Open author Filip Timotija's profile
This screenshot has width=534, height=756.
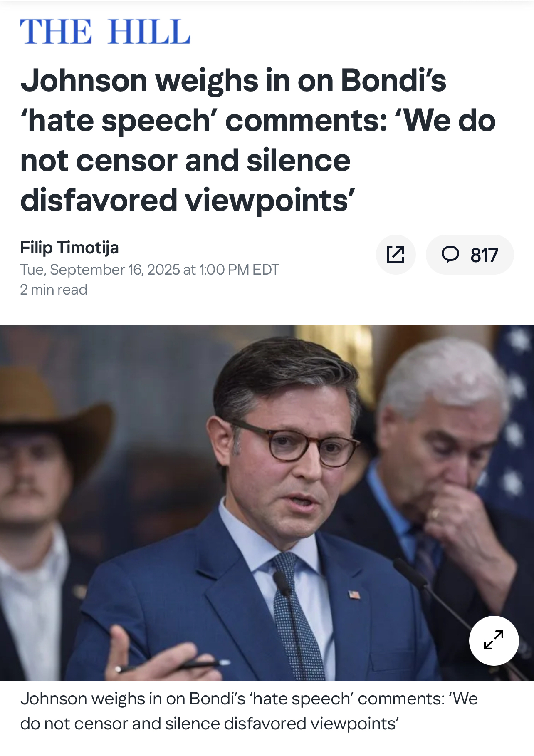[x=69, y=248]
